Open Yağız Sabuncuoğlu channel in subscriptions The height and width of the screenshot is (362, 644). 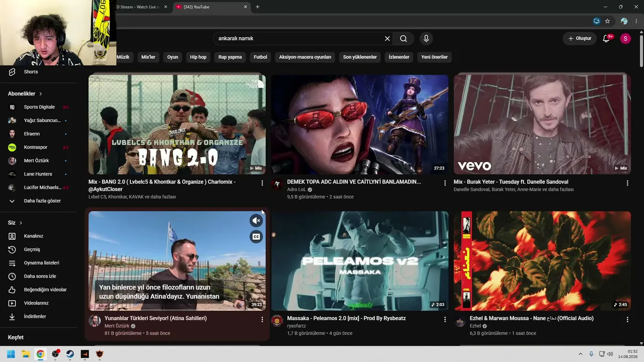(x=42, y=121)
